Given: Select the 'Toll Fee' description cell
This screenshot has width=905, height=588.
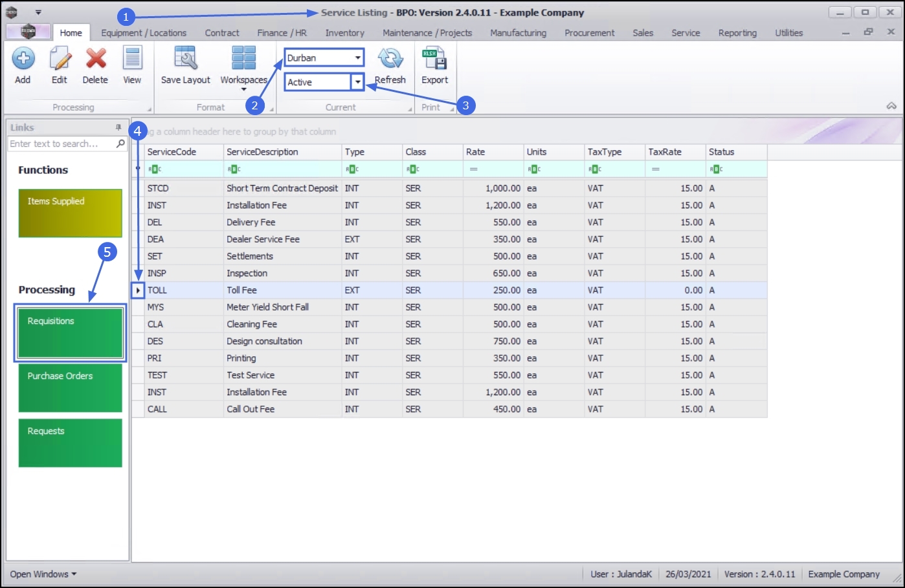Looking at the screenshot, I should pos(283,290).
